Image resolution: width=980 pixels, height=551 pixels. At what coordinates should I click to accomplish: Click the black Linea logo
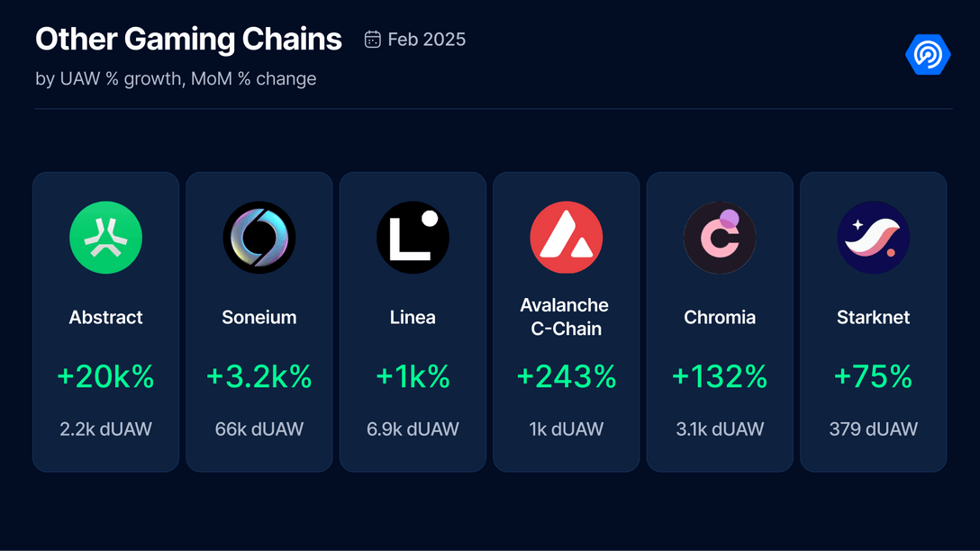point(413,238)
